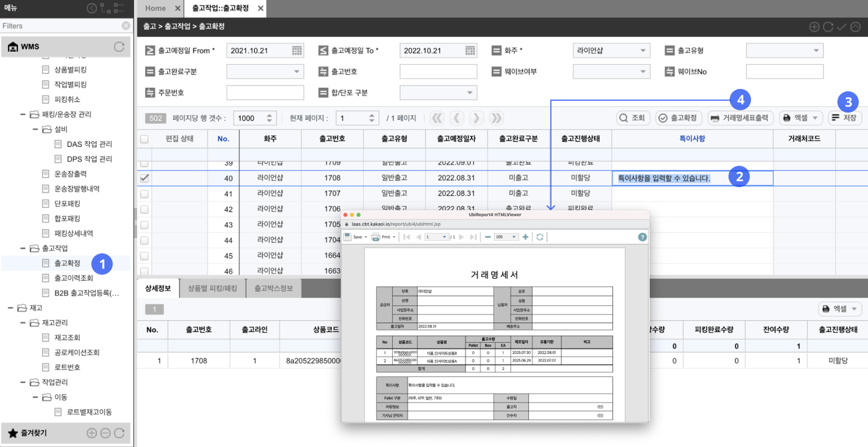Screen dimensions: 868x447
Task: Collapse the 패킹/운송장 관리 tree folder
Action: (x=23, y=114)
